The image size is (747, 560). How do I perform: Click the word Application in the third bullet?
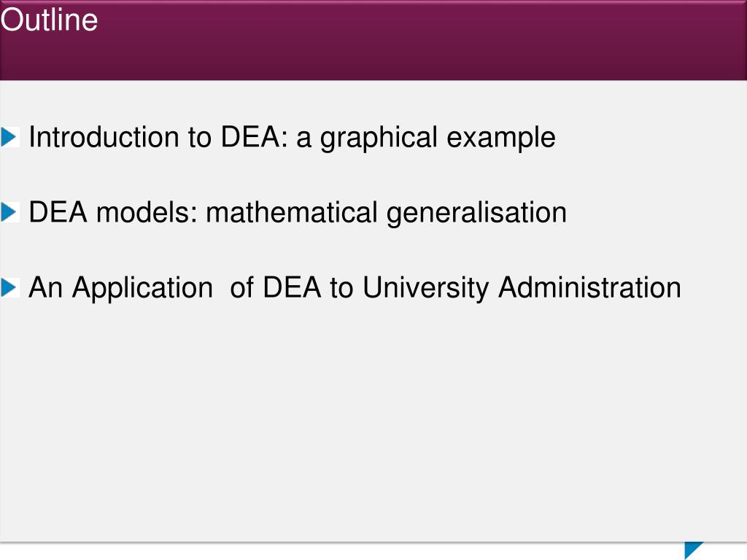point(142,288)
